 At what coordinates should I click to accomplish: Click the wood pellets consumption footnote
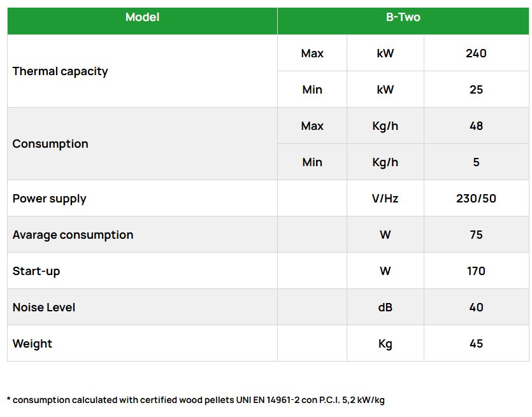(196, 400)
